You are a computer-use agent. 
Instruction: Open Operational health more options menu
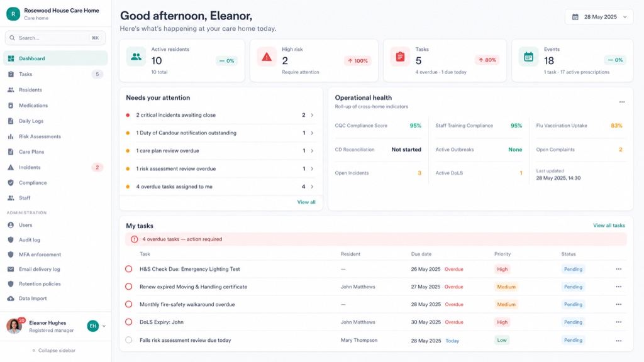pos(622,102)
